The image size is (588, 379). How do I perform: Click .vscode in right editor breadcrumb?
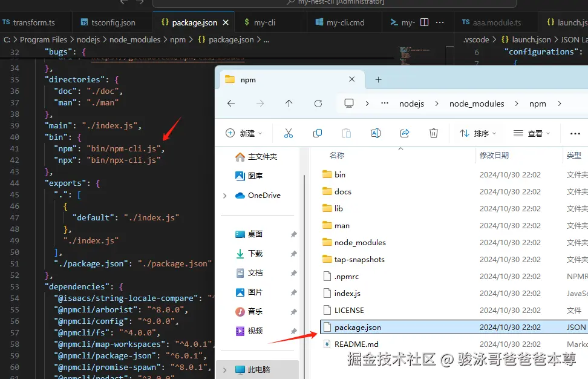coord(476,39)
